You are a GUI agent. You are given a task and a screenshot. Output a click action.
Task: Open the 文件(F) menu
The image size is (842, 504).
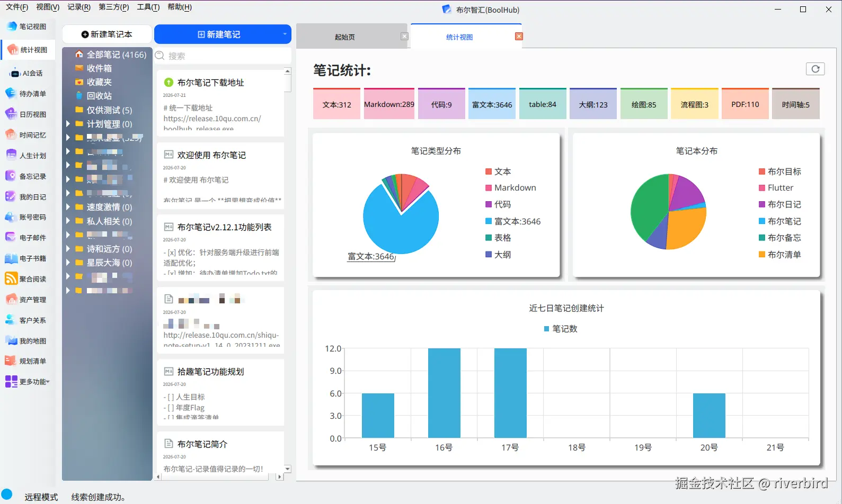[17, 7]
